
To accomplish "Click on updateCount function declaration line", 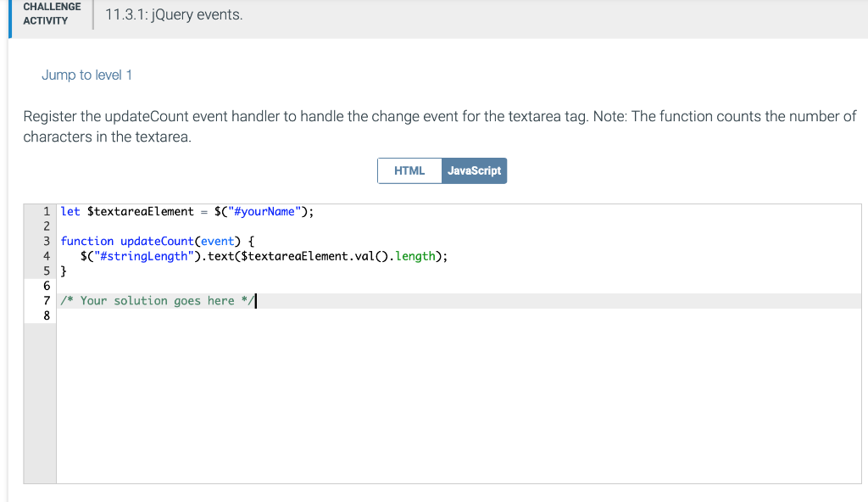I will 459,242.
